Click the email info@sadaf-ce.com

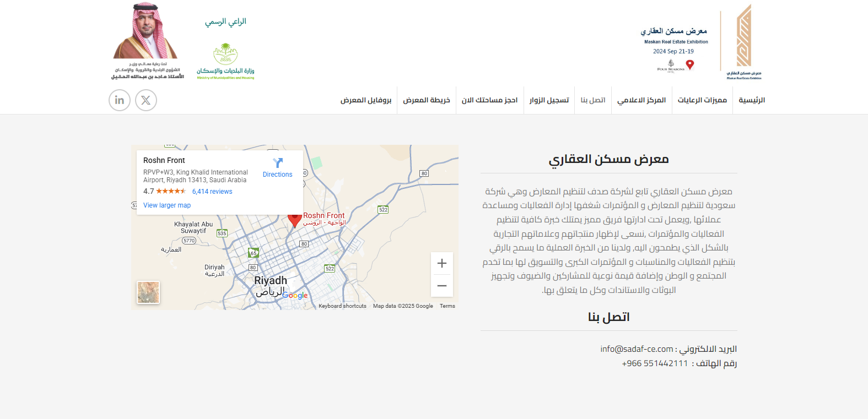(637, 349)
